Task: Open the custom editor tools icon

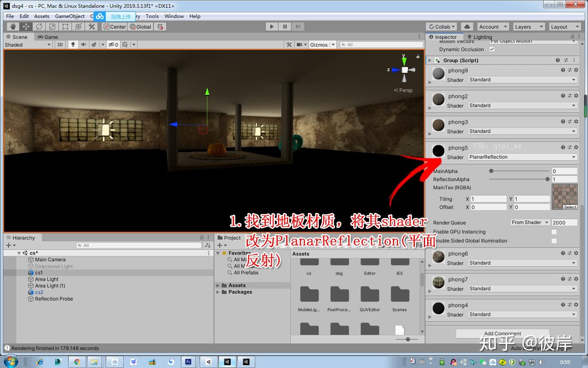Action: click(91, 26)
